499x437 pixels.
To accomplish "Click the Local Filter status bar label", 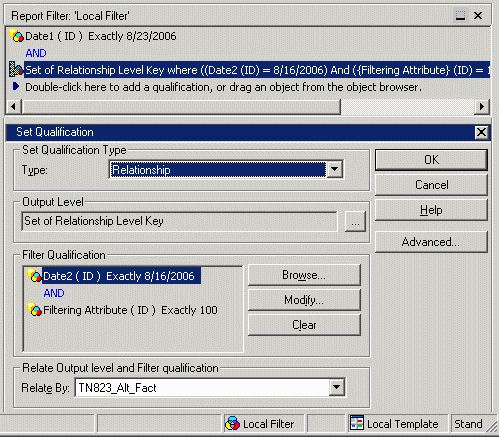I will [268, 424].
